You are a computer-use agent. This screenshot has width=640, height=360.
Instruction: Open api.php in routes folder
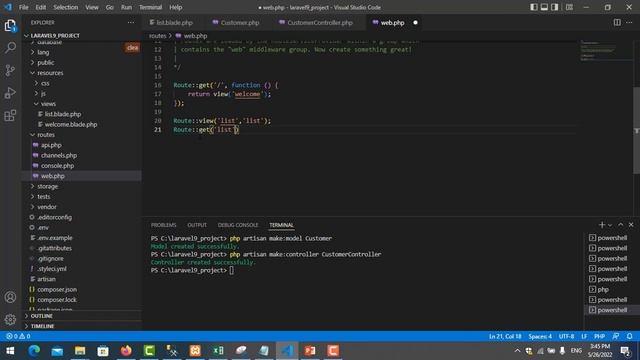point(51,145)
